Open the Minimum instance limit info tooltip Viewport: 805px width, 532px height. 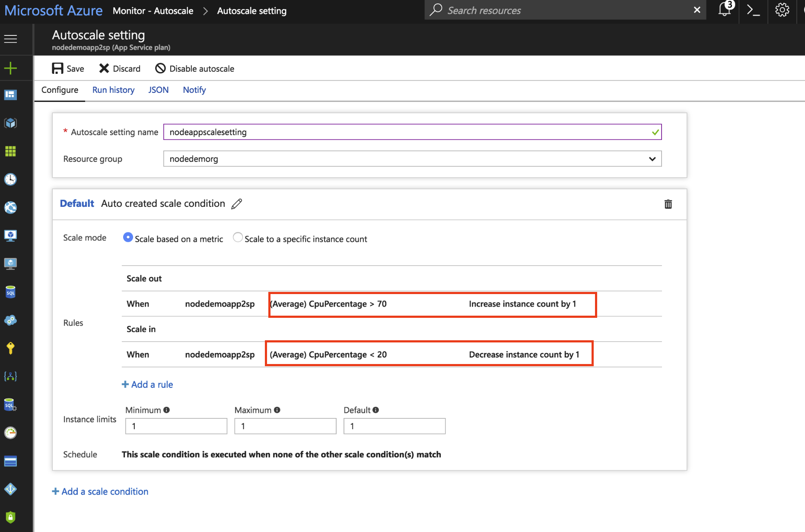tap(166, 409)
